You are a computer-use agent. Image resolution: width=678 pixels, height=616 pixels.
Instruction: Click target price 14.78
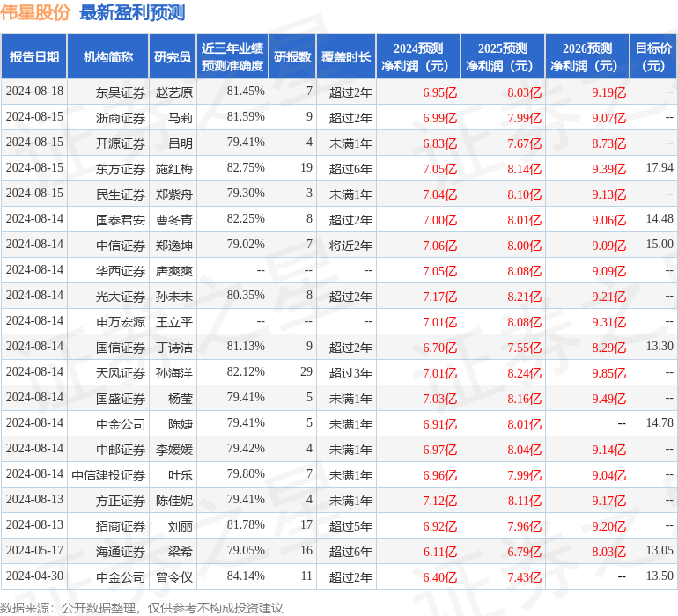click(660, 422)
